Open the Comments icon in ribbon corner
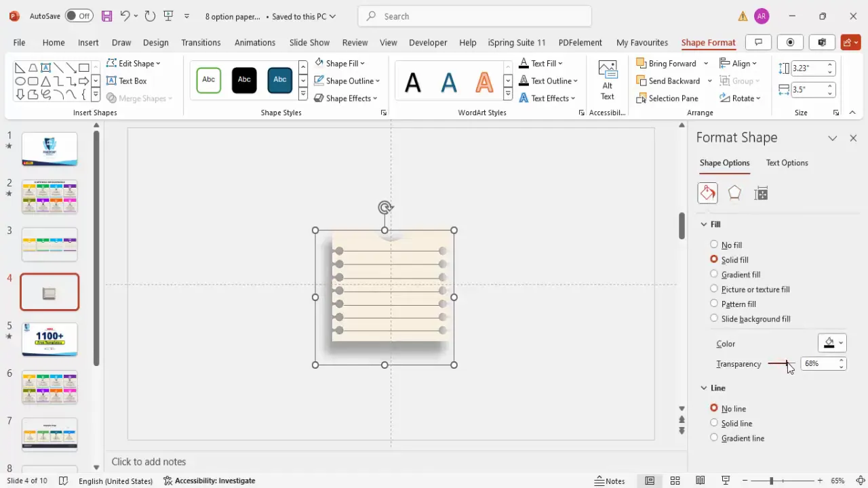Image resolution: width=868 pixels, height=488 pixels. click(x=759, y=42)
